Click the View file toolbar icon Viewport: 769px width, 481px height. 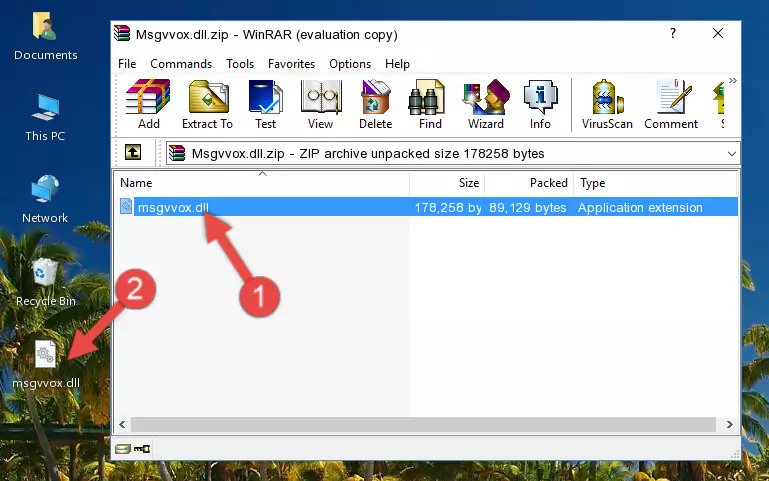[321, 97]
